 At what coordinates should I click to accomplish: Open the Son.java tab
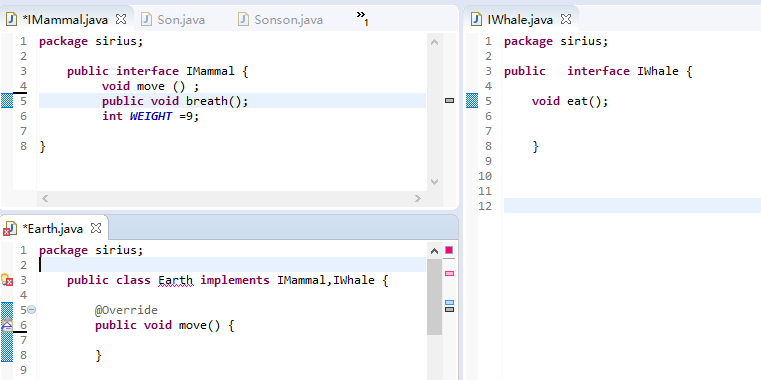[x=173, y=20]
